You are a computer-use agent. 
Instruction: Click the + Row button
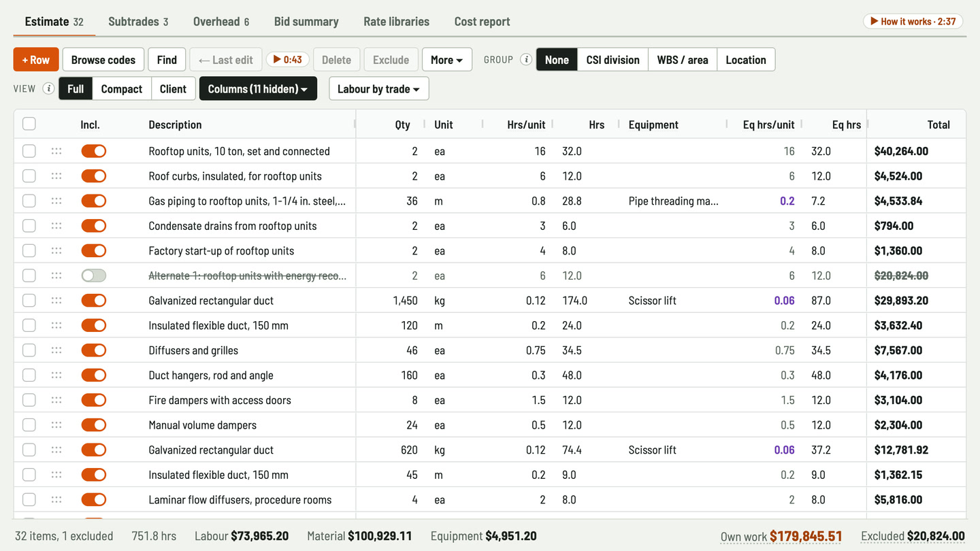(36, 60)
